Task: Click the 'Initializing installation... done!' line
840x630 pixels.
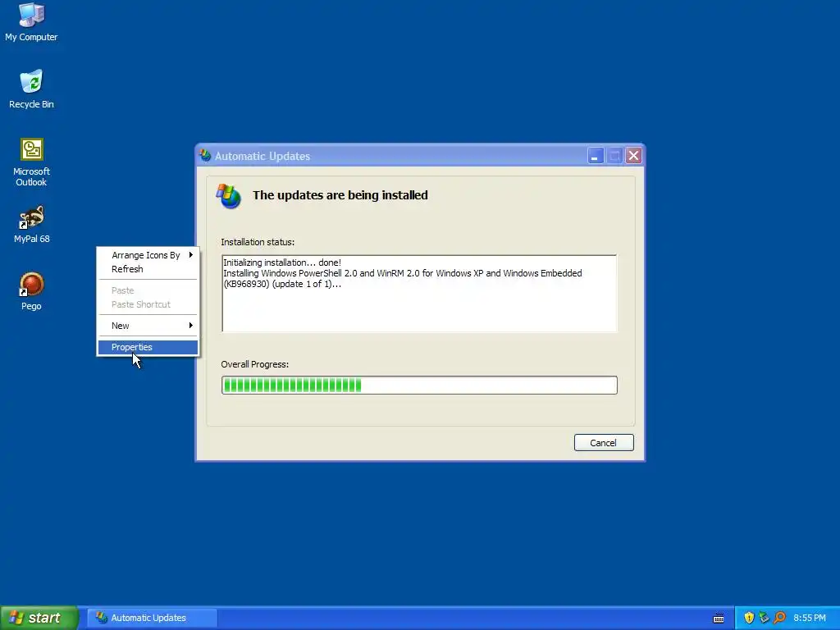Action: [282, 262]
